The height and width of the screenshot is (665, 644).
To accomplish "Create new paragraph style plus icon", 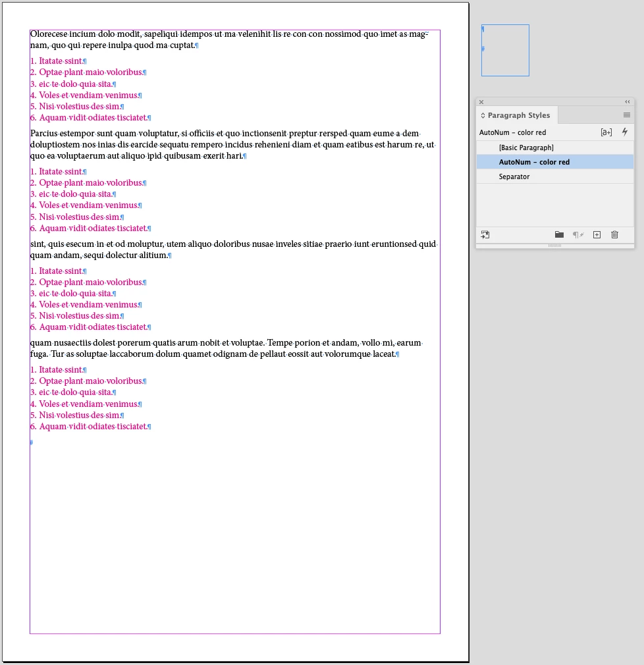I will tap(597, 234).
